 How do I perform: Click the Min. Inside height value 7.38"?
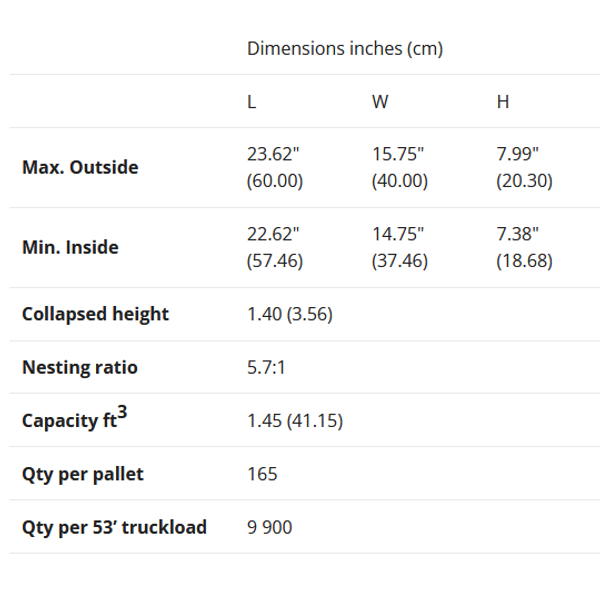(x=517, y=234)
